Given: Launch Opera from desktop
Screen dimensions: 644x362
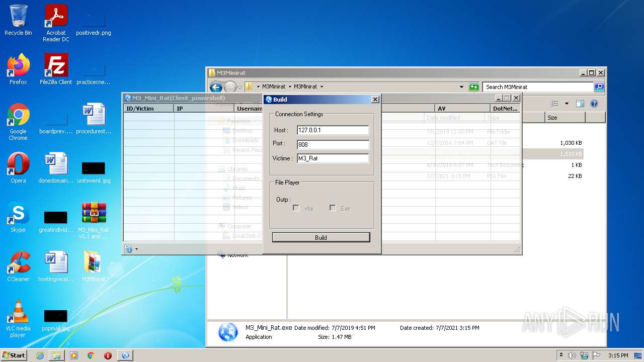Looking at the screenshot, I should coord(18,168).
